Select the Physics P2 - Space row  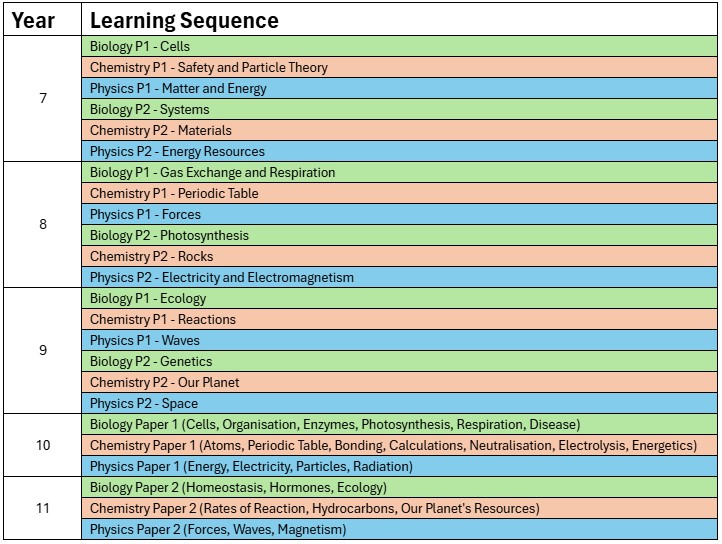[144, 403]
